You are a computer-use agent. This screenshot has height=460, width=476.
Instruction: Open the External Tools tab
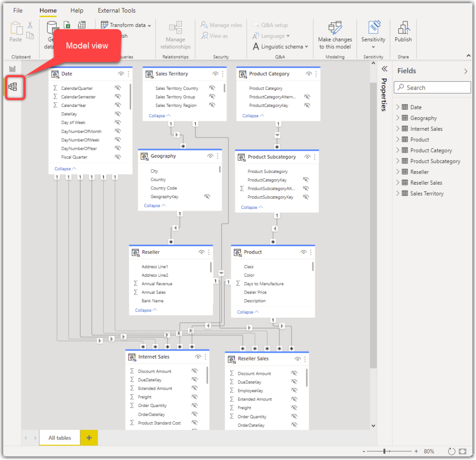[x=117, y=10]
